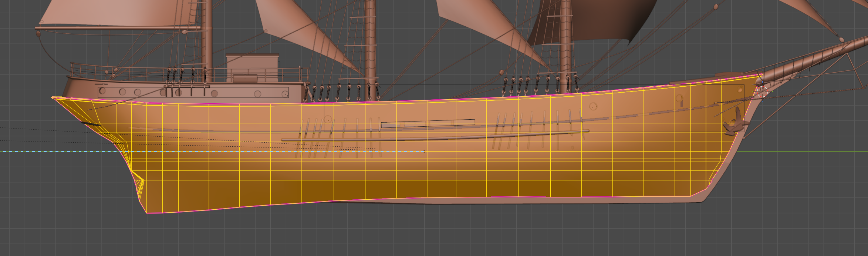Select the large spanker sail at top left

point(122,13)
